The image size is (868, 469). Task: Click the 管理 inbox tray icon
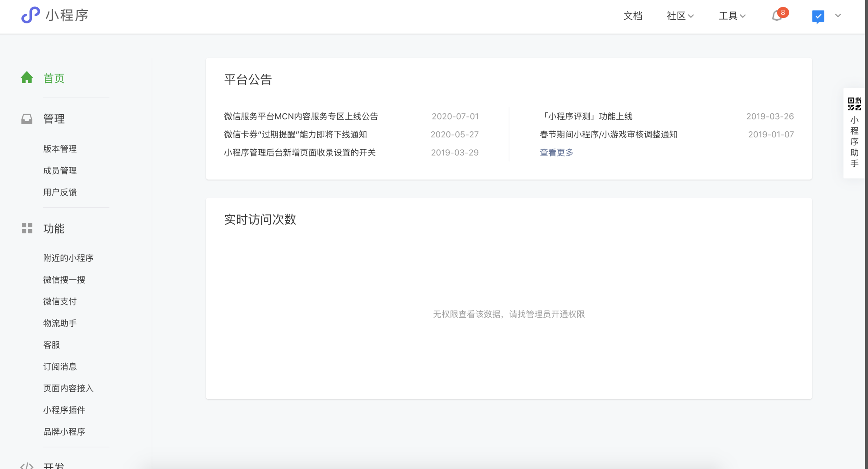[x=27, y=119]
